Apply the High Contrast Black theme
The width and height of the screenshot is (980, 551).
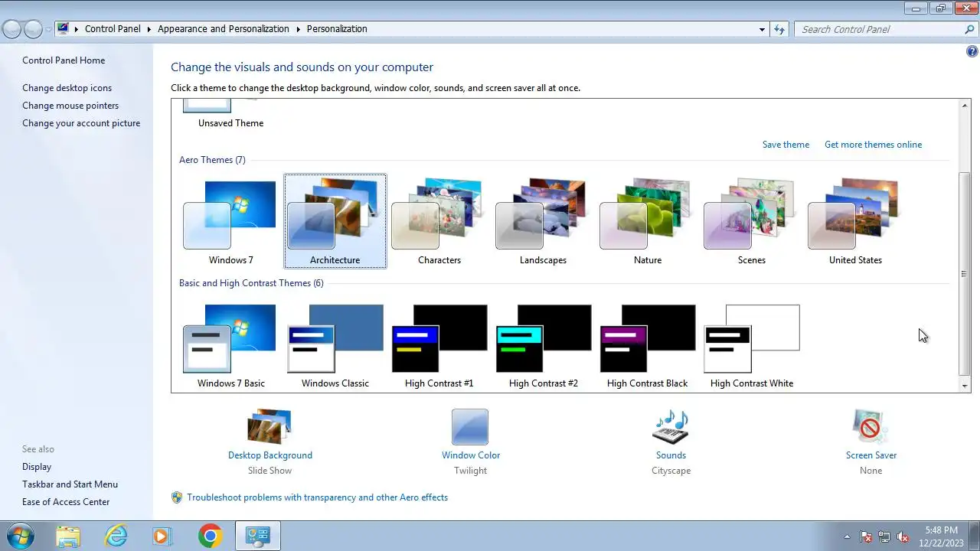pos(647,346)
